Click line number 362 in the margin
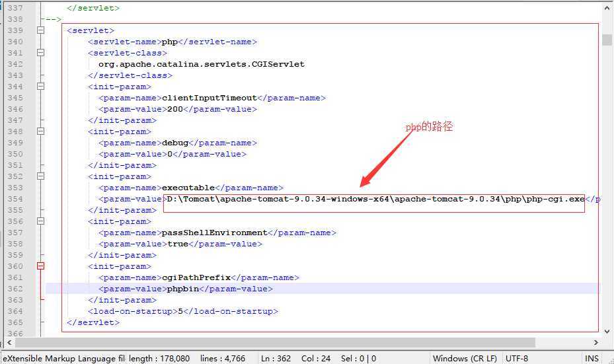This screenshot has width=614, height=364. 15,289
